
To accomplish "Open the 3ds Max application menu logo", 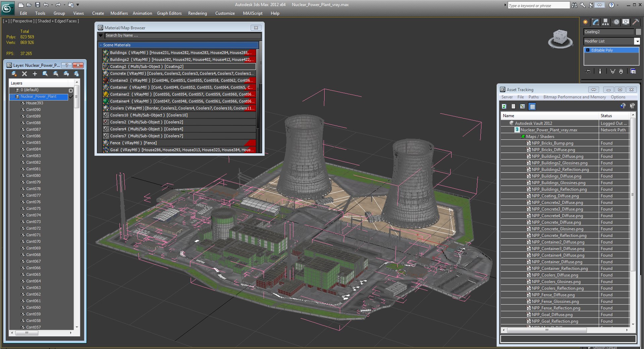I will pos(7,8).
